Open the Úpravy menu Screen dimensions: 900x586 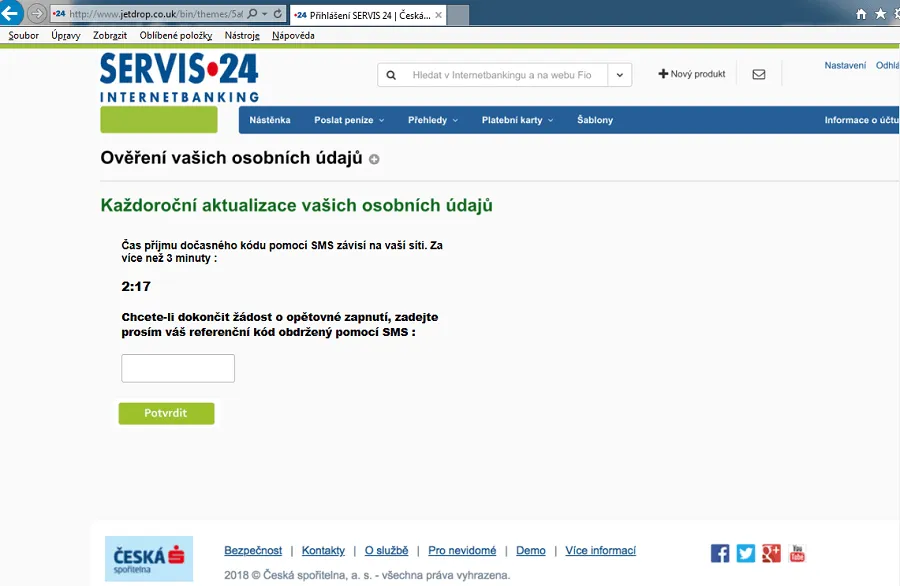tap(65, 36)
